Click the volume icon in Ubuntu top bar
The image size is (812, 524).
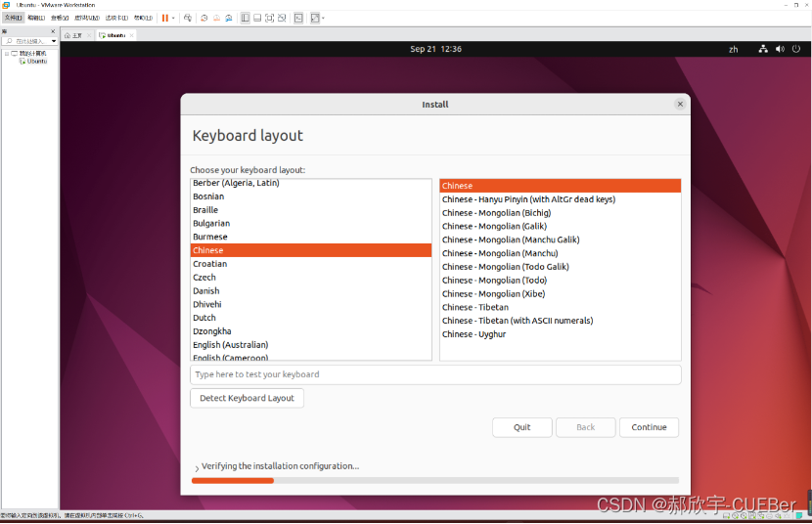[x=780, y=49]
